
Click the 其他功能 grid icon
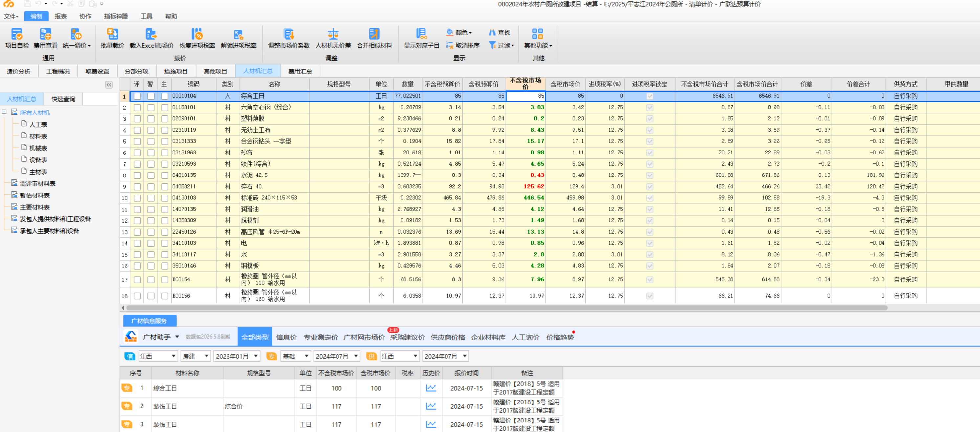pyautogui.click(x=537, y=34)
